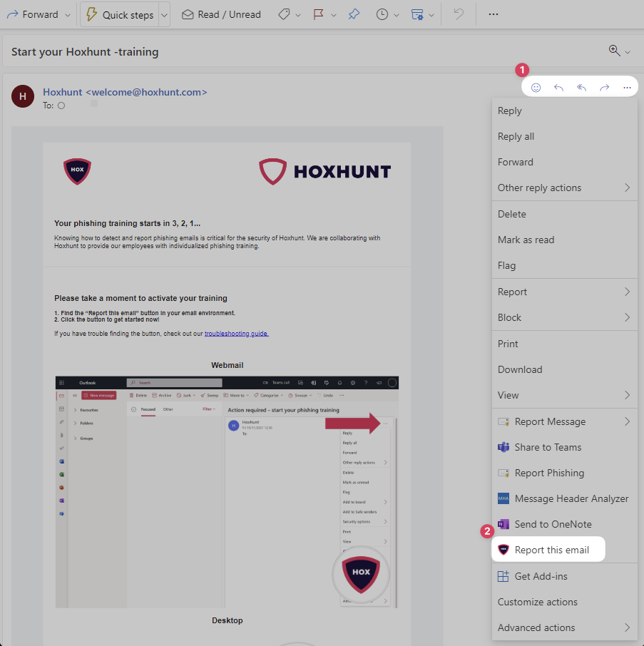This screenshot has width=644, height=646.
Task: Open the dropdown beside the toolbar flag icon
Action: point(334,15)
